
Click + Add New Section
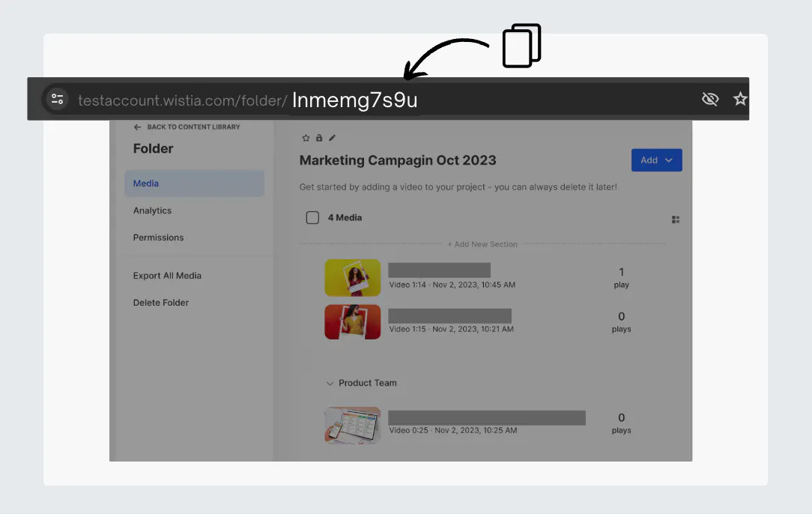pyautogui.click(x=482, y=244)
